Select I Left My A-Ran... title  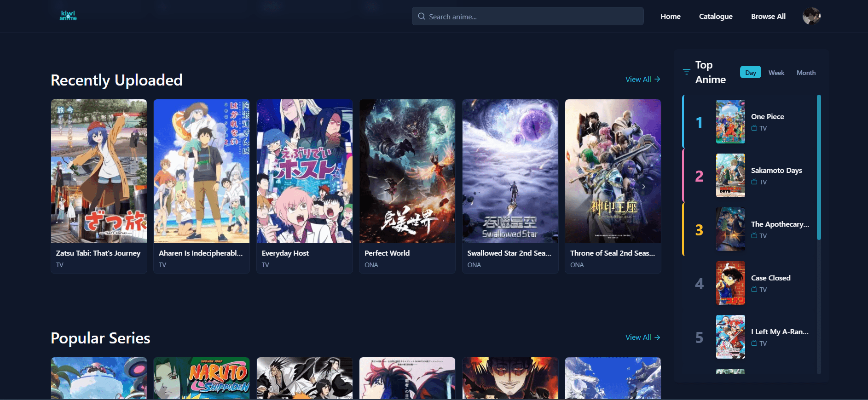coord(780,331)
